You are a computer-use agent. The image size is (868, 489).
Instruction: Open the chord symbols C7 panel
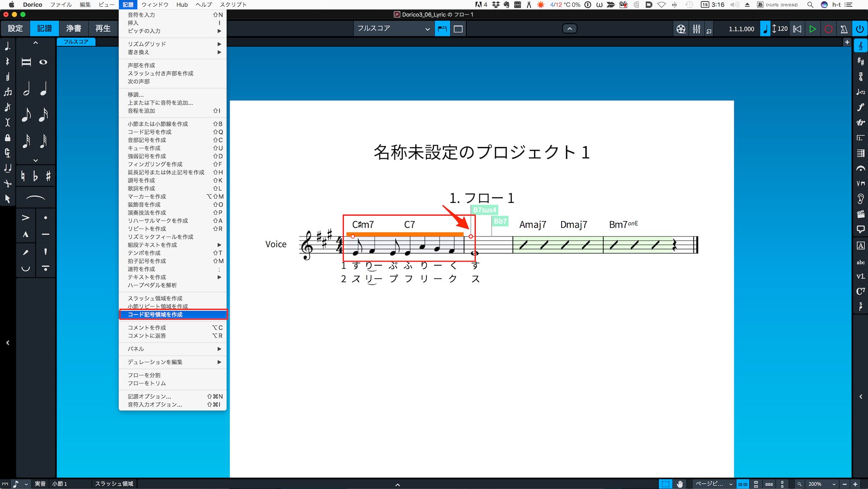pos(860,291)
